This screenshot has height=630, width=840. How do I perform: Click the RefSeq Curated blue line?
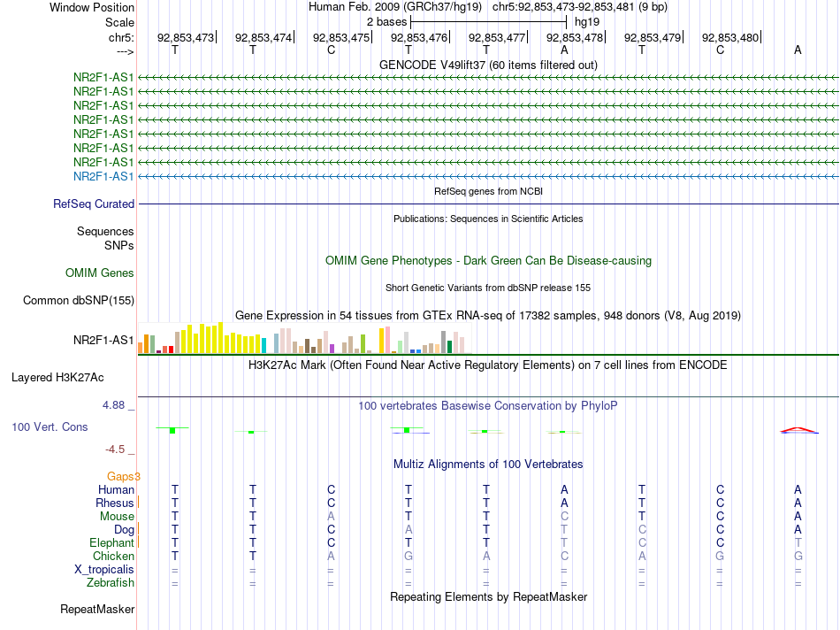click(x=488, y=204)
